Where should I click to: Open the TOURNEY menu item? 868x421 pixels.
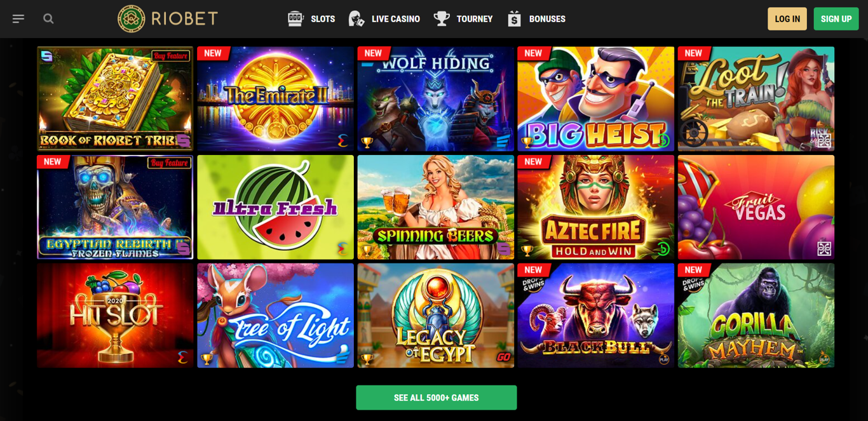pos(475,19)
